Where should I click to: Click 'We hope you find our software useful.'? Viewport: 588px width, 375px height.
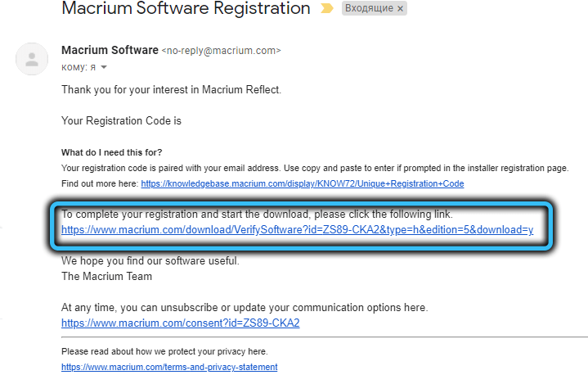coord(150,261)
